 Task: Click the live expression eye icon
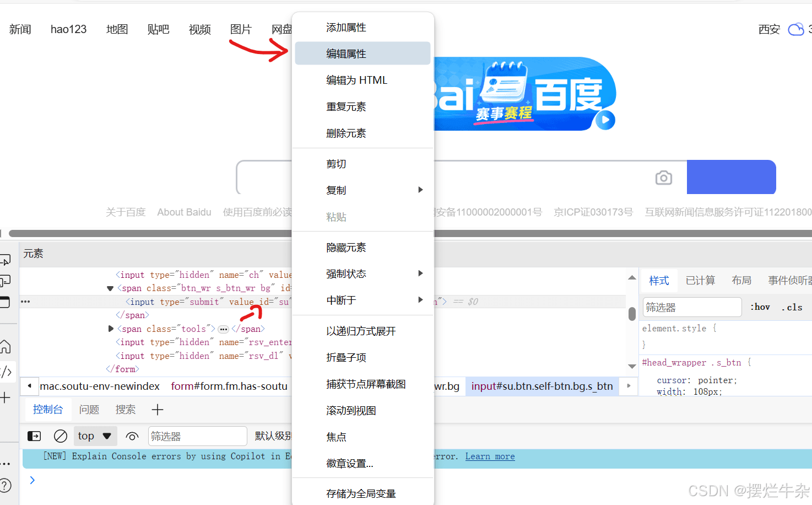[132, 436]
